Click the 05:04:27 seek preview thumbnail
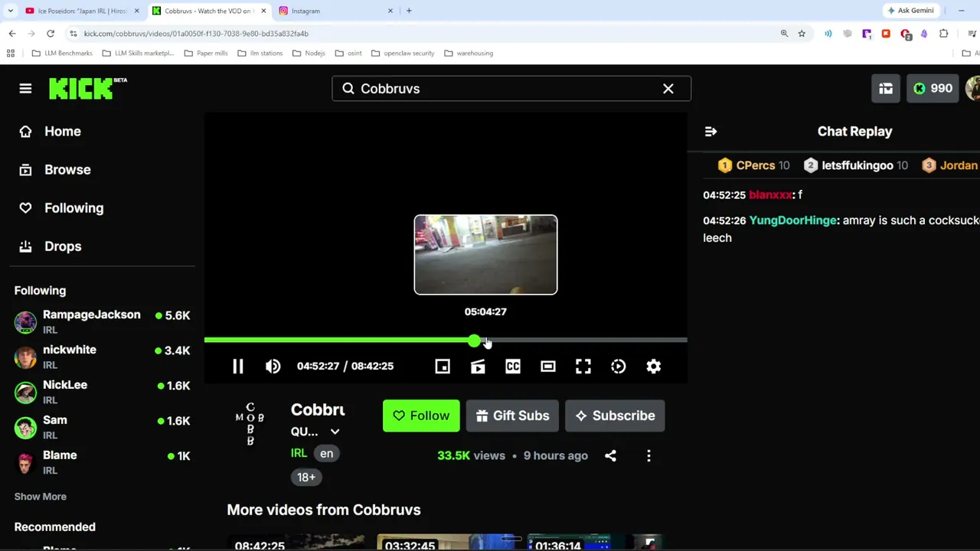Image resolution: width=980 pixels, height=551 pixels. point(485,255)
